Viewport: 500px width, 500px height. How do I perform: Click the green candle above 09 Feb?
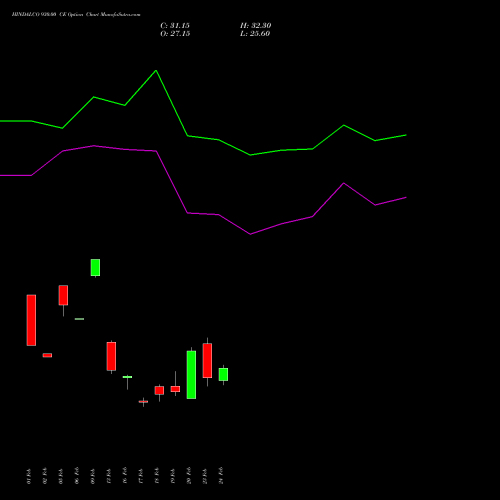pos(95,267)
